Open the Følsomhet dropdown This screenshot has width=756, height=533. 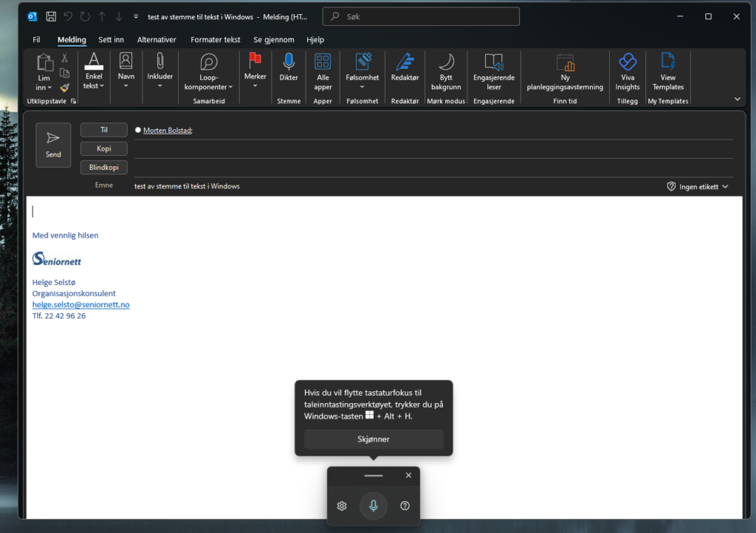click(362, 70)
